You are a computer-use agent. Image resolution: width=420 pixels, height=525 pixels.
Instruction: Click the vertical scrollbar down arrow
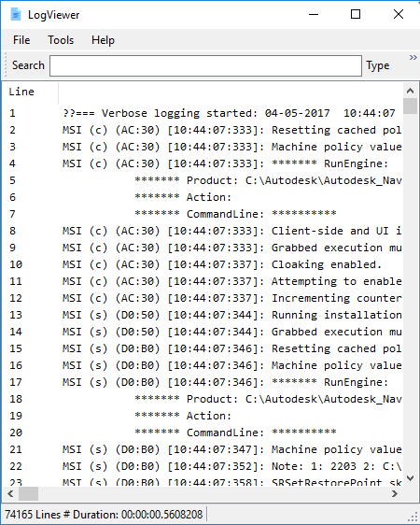[410, 478]
